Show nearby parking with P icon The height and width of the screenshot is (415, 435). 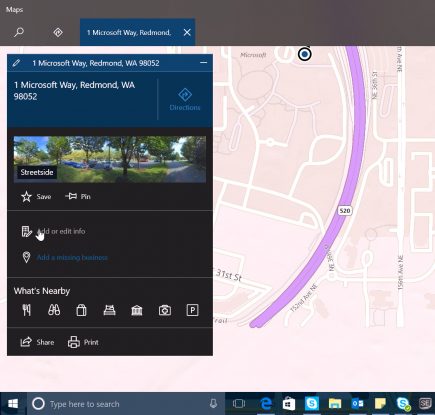pos(192,310)
